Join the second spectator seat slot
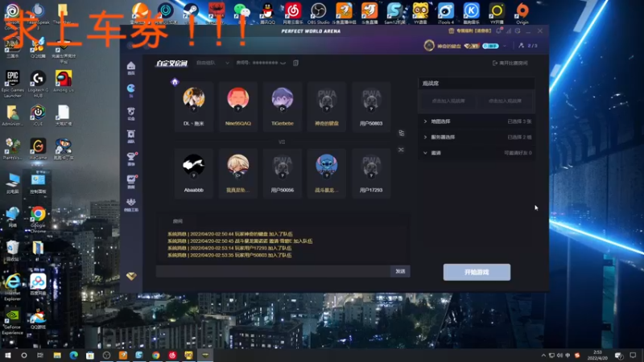This screenshot has height=362, width=644. (x=505, y=101)
